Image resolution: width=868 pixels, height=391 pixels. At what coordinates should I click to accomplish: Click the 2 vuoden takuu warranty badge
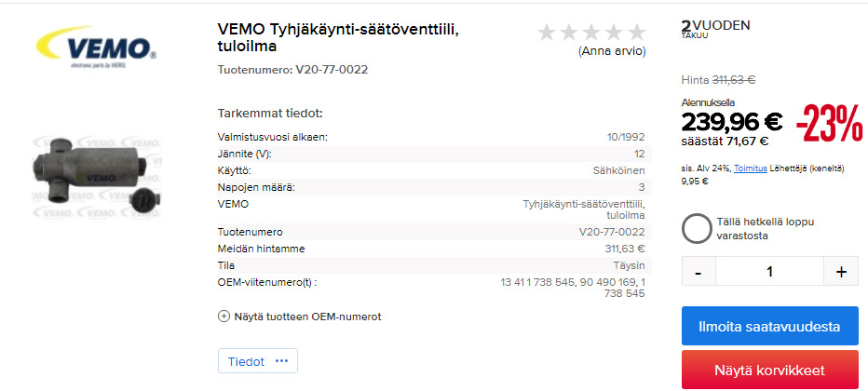tap(715, 28)
